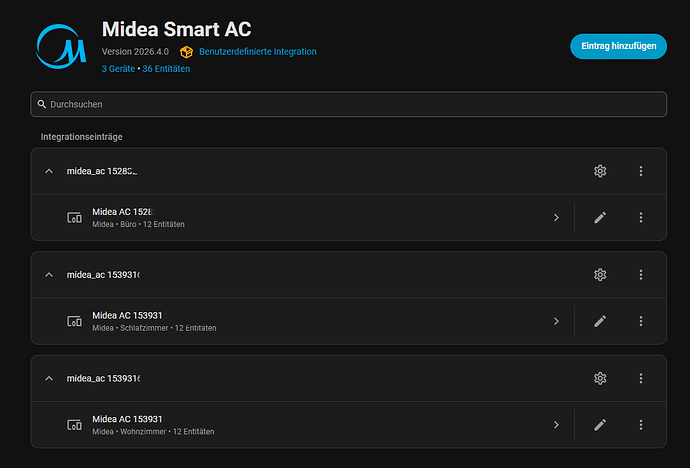Open the 3 Geräte link
Screen dimensions: 690x468
coord(118,69)
